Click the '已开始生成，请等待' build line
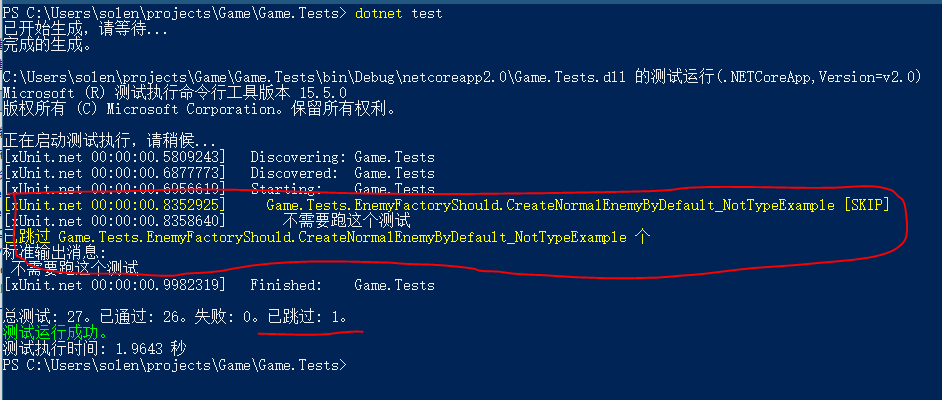The width and height of the screenshot is (942, 400). pyautogui.click(x=85, y=29)
